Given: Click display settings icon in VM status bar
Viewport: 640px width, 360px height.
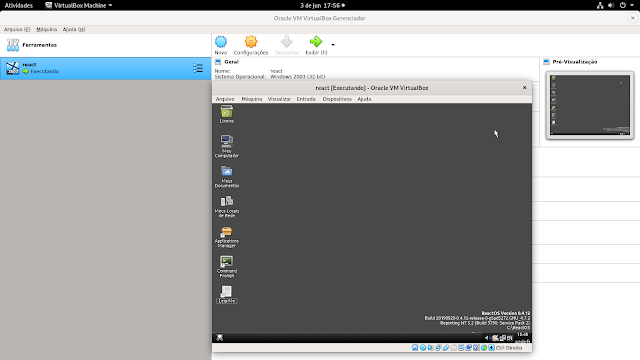Looking at the screenshot, I should coord(461,348).
